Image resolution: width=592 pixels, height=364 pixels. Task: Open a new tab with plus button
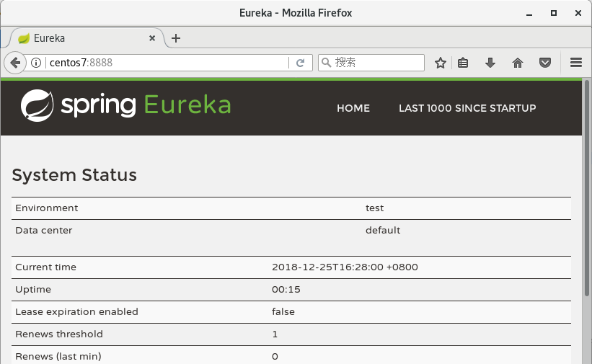175,38
